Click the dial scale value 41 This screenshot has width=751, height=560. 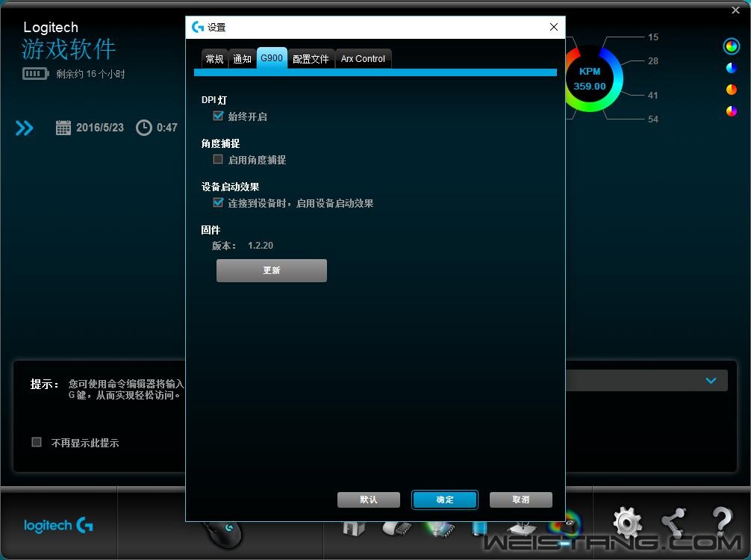653,96
